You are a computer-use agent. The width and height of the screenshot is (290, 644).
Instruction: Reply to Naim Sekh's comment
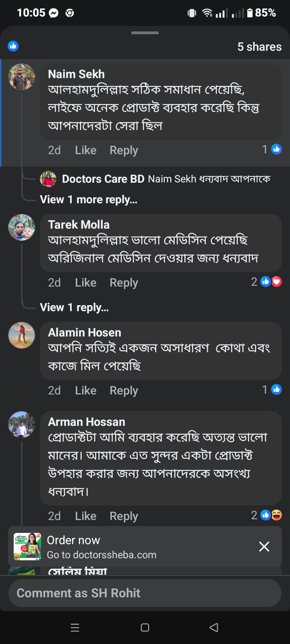[124, 150]
